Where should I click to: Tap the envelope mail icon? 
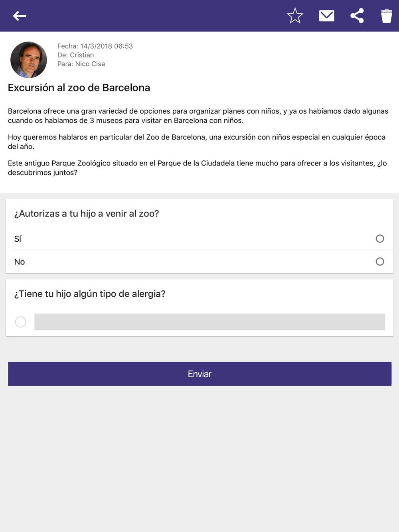327,16
